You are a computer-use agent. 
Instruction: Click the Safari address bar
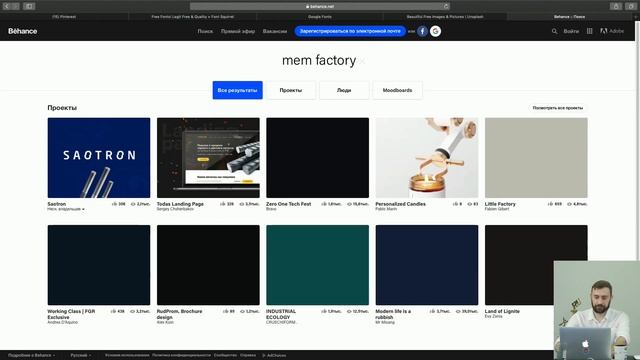coord(320,6)
